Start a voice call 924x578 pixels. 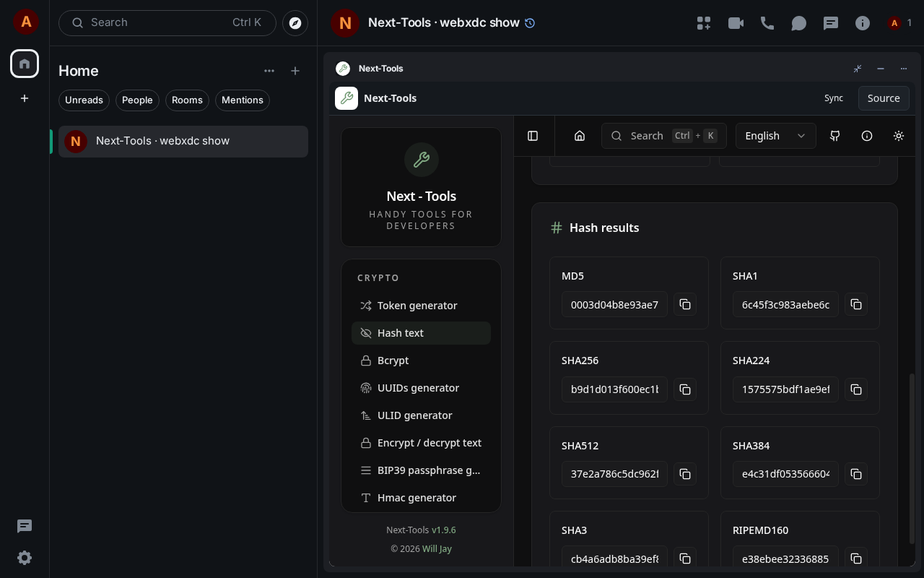[x=767, y=23]
